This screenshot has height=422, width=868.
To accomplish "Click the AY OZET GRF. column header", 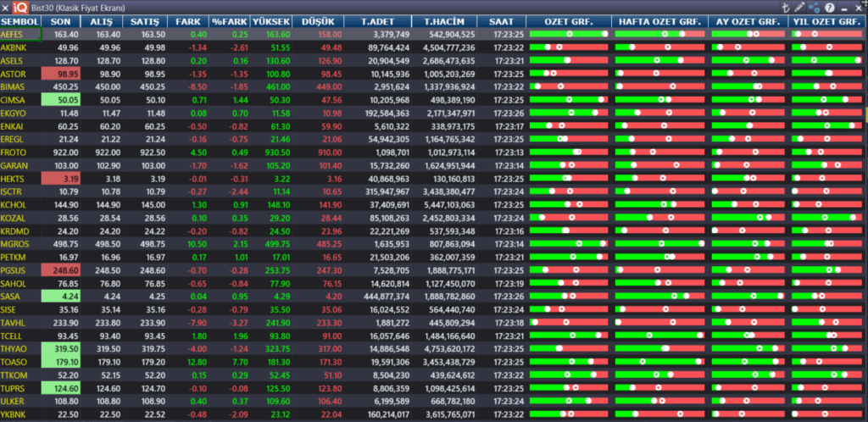I will click(x=748, y=21).
